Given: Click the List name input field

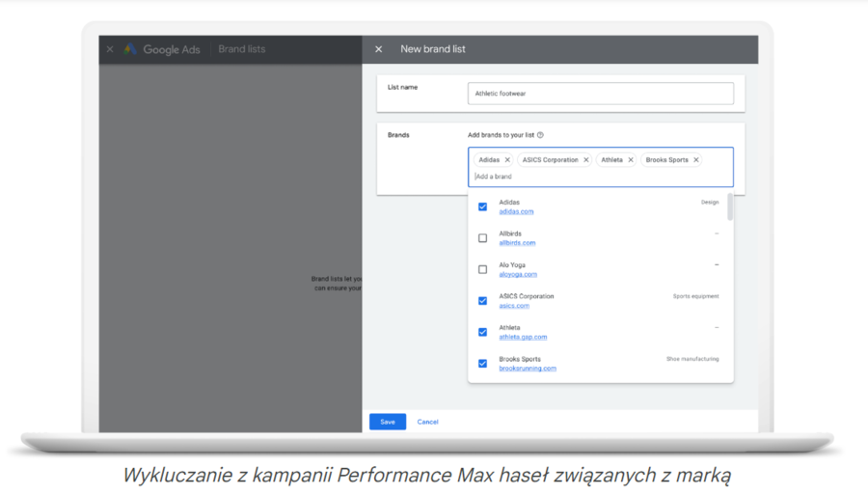Looking at the screenshot, I should pyautogui.click(x=600, y=94).
